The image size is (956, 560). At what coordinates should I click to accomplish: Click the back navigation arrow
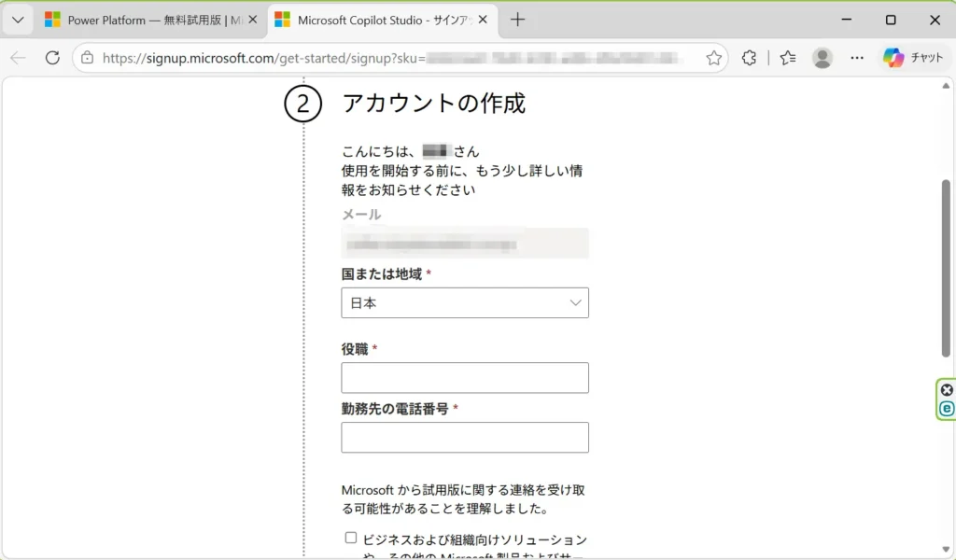point(19,58)
